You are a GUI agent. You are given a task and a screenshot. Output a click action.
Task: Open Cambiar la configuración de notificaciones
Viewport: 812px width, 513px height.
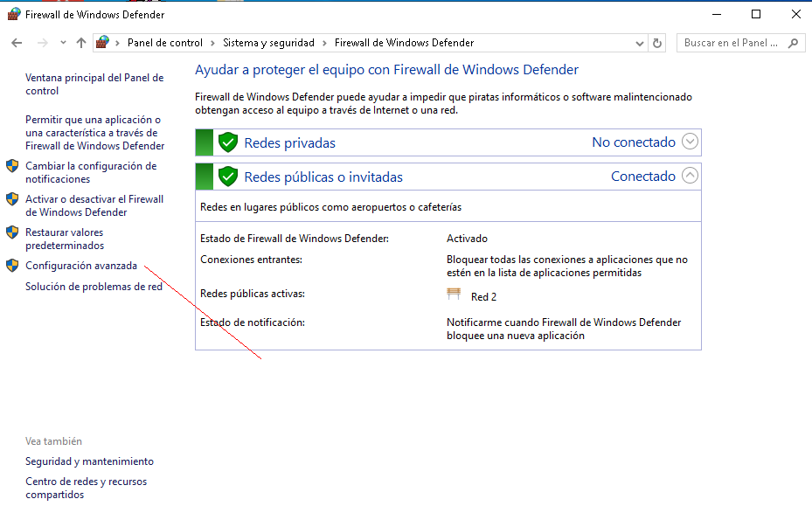pyautogui.click(x=91, y=172)
